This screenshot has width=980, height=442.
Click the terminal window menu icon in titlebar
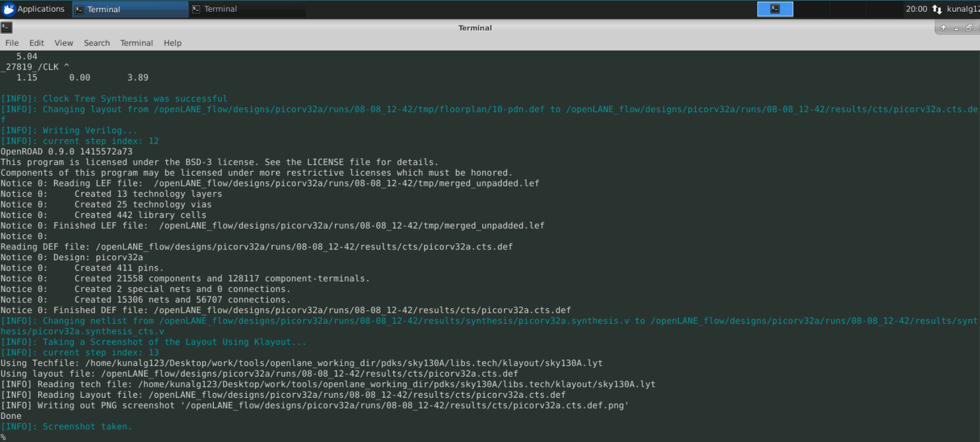click(x=7, y=27)
